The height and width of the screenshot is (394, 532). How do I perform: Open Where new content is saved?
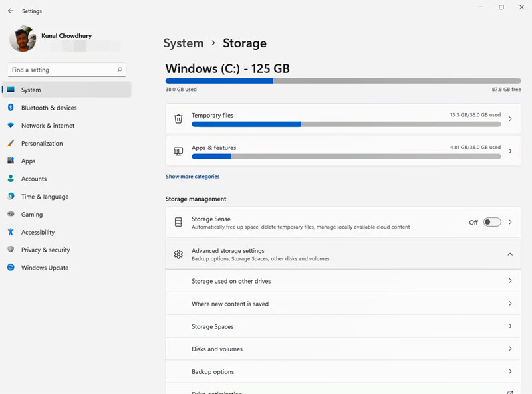pos(343,304)
